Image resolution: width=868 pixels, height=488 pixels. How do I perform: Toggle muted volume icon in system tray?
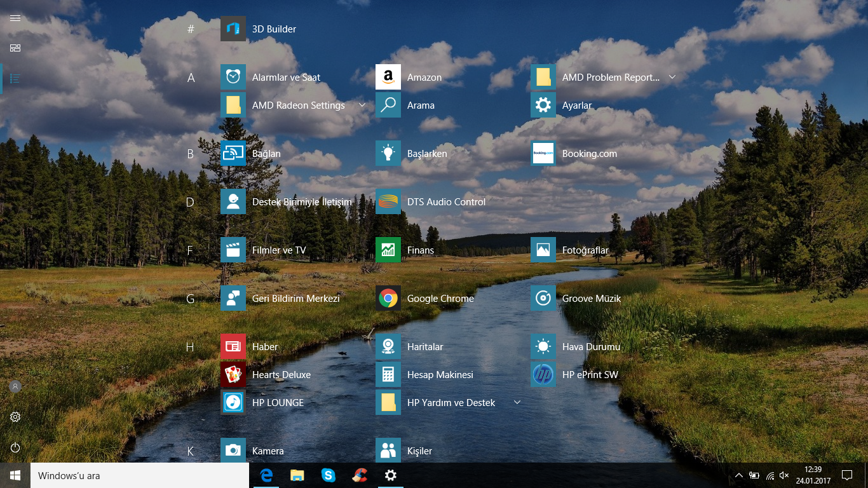[x=784, y=475]
